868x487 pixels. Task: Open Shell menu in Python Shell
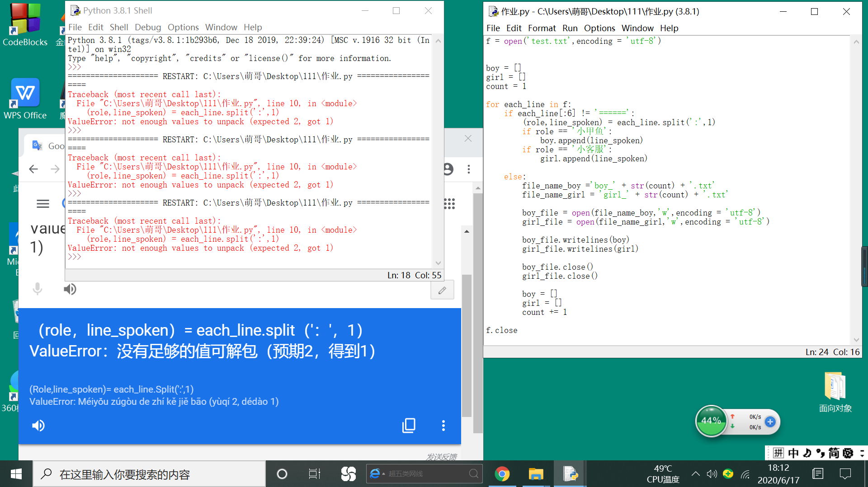(119, 27)
